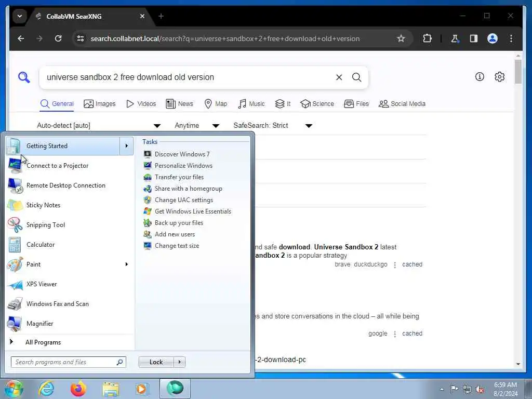
Task: Launch Firefox from the taskbar
Action: pos(78,389)
